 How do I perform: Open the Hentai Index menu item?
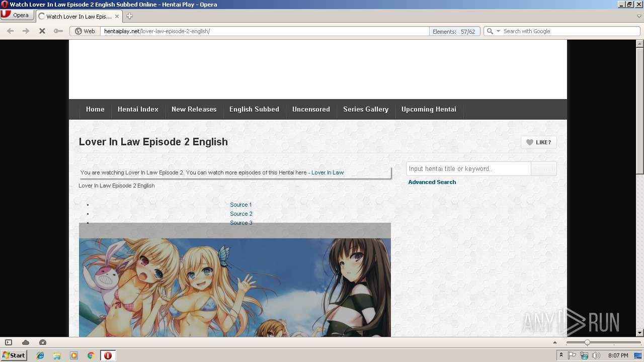[x=138, y=109]
